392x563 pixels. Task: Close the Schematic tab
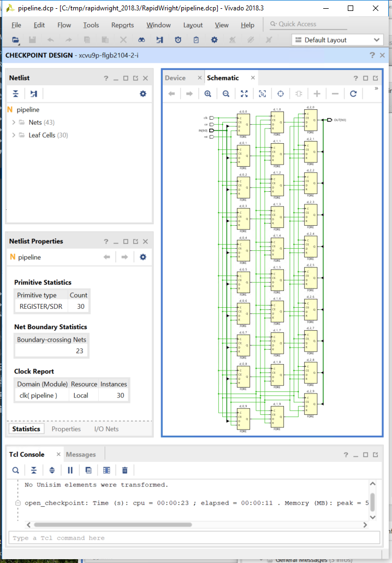(253, 78)
